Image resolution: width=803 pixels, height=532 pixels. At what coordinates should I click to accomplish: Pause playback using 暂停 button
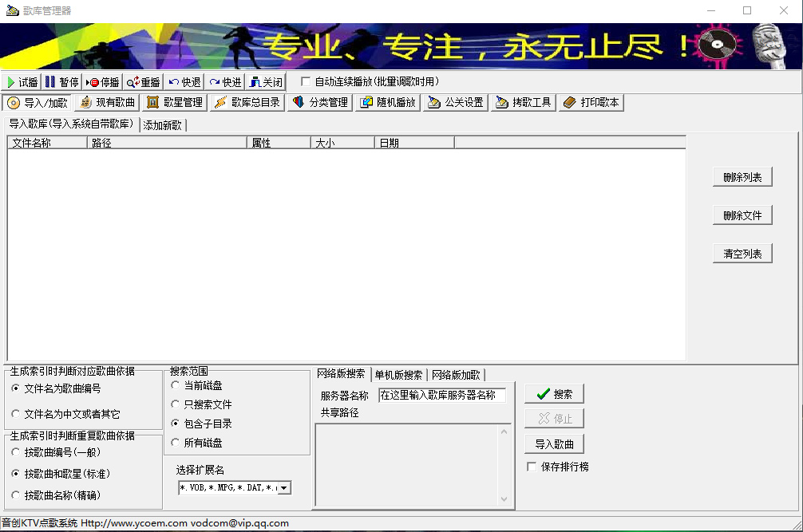61,82
